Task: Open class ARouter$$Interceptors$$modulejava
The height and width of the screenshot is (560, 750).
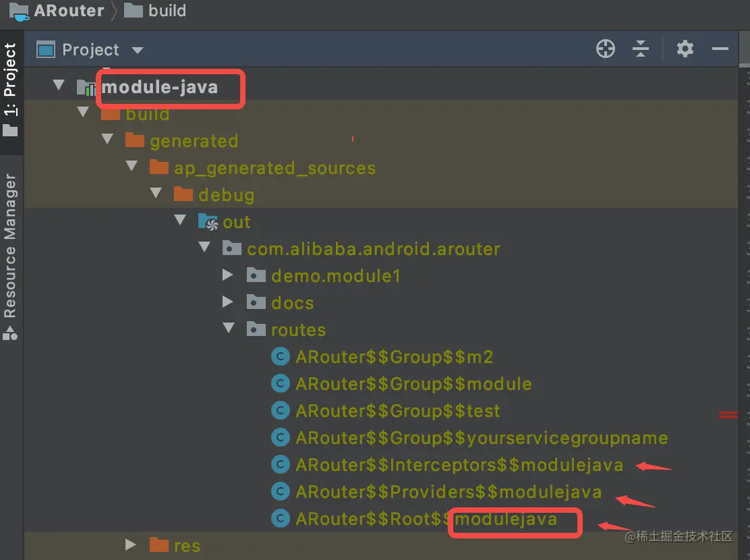Action: [459, 465]
